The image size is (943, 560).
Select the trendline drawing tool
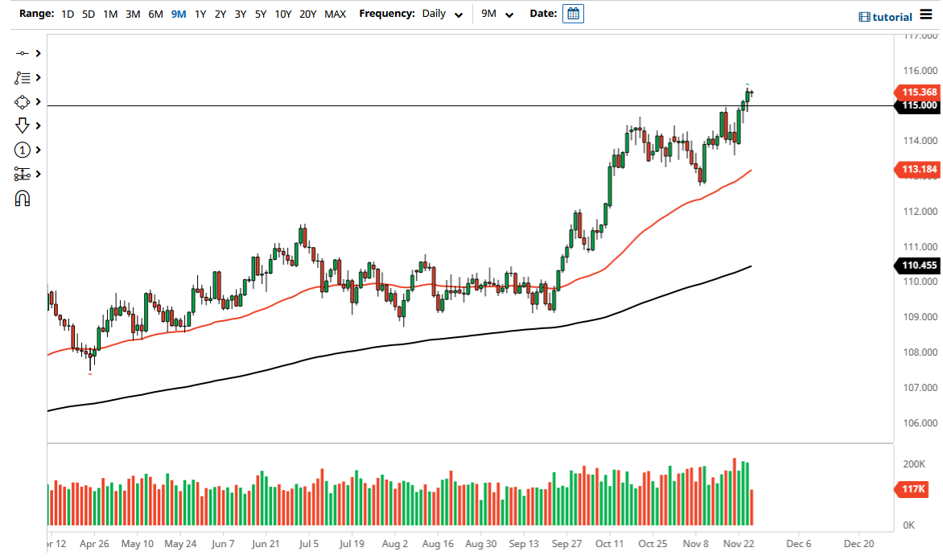pos(23,53)
